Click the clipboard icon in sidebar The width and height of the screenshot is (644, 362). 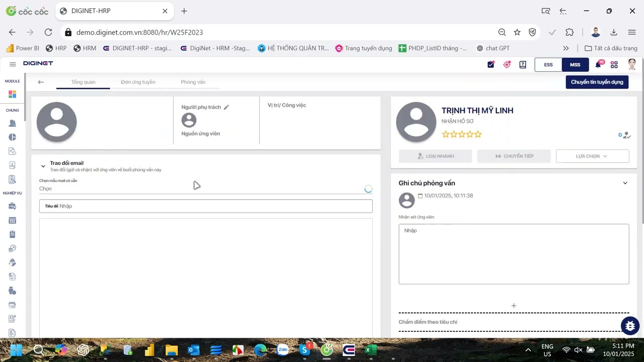click(x=13, y=234)
